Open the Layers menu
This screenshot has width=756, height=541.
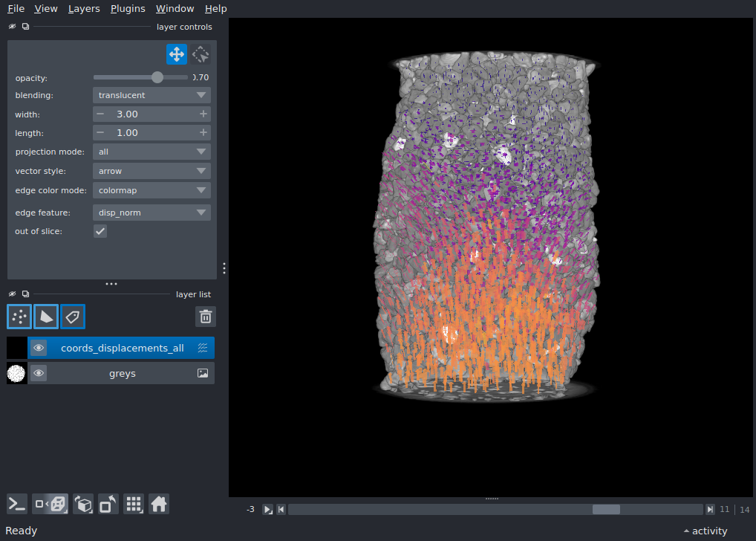pyautogui.click(x=84, y=9)
